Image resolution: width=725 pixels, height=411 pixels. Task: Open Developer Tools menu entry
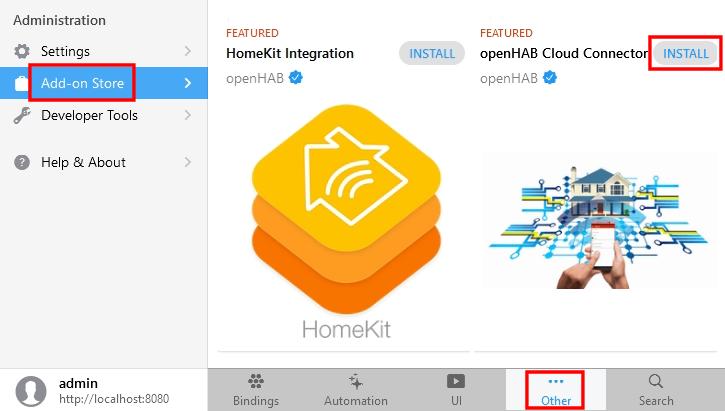(x=104, y=116)
